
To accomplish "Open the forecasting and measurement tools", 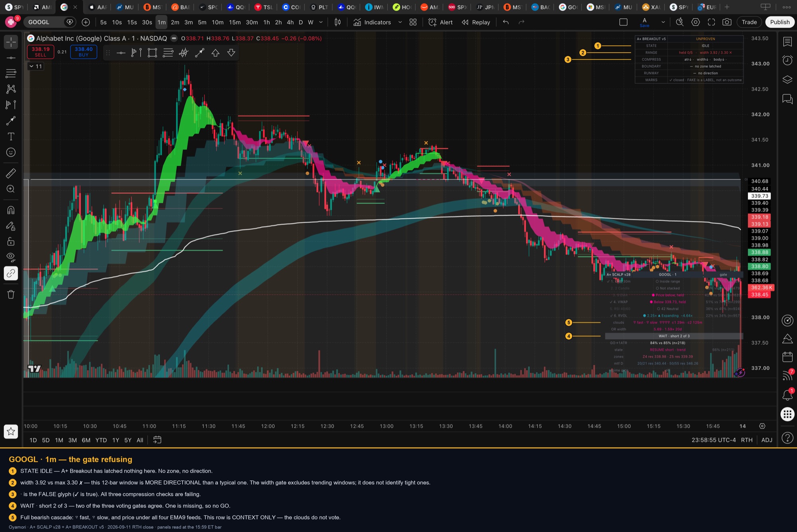I will (x=11, y=105).
